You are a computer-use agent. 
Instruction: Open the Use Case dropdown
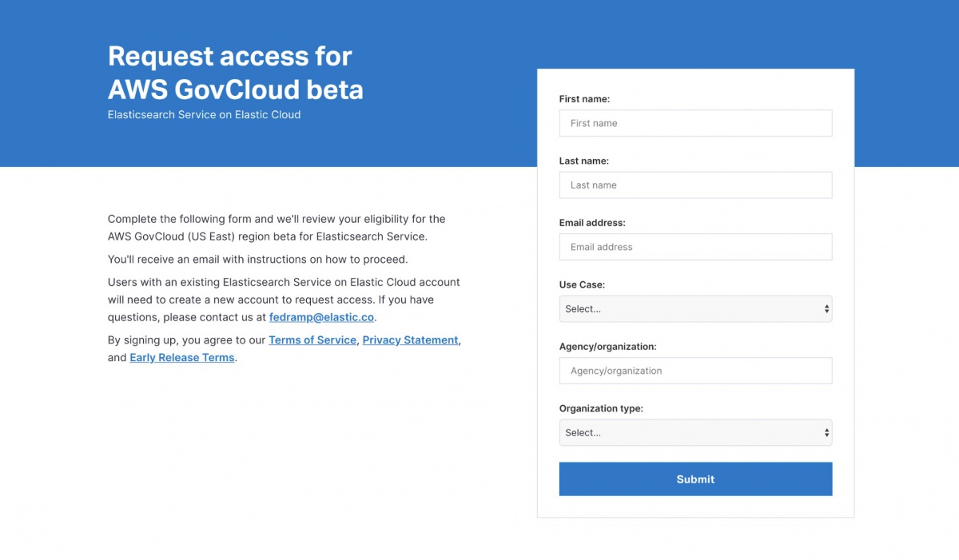[695, 309]
